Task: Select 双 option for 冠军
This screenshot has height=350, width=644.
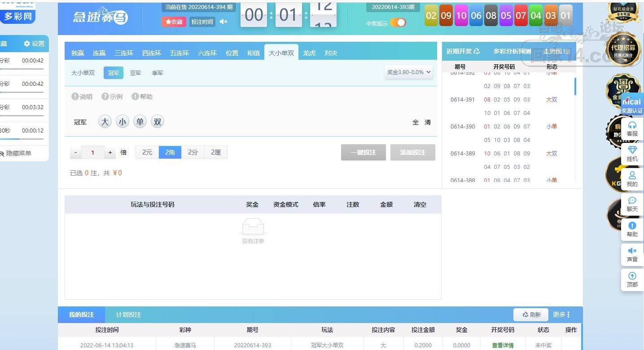Action: point(157,122)
